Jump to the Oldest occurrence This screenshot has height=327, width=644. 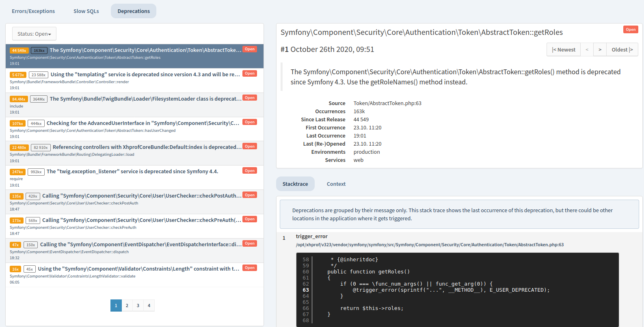click(x=622, y=49)
